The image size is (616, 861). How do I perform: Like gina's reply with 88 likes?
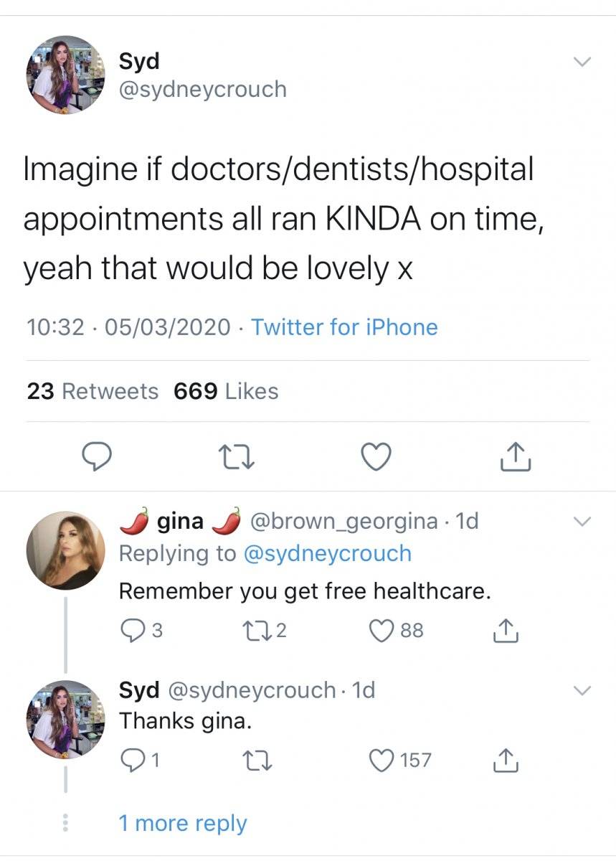click(396, 631)
